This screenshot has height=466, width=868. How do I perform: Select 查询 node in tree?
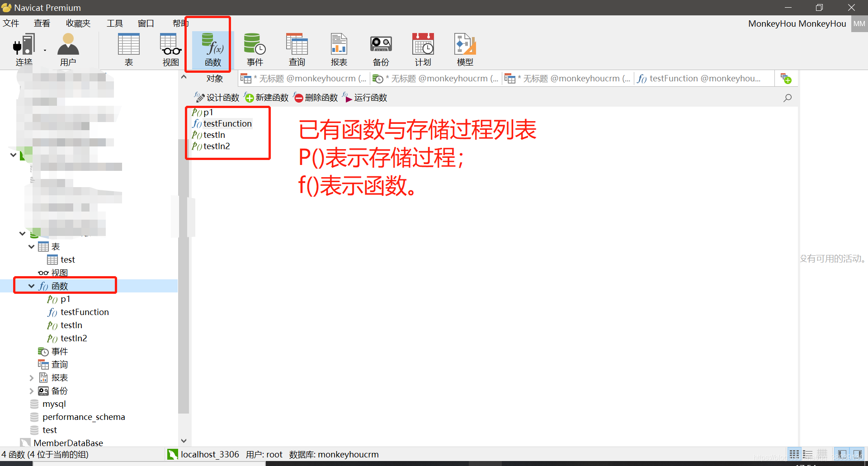(53, 365)
